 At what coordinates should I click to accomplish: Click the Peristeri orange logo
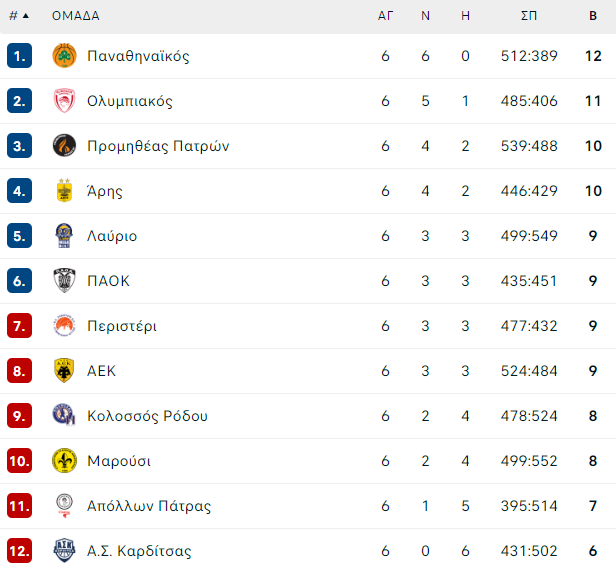(64, 326)
